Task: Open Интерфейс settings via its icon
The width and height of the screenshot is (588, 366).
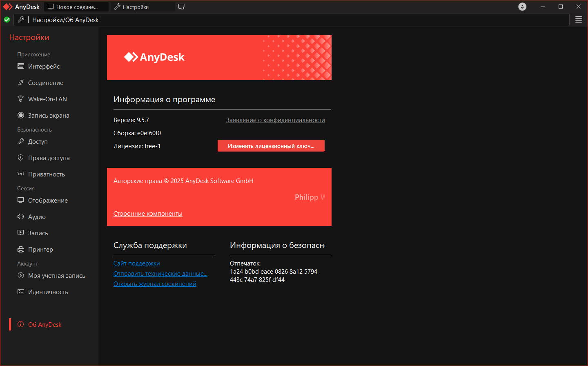Action: click(21, 66)
